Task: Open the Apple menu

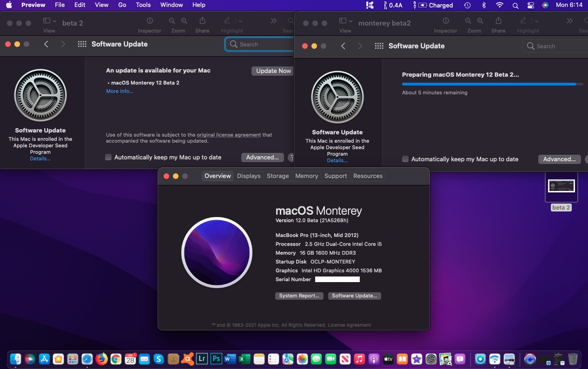Action: (9, 5)
